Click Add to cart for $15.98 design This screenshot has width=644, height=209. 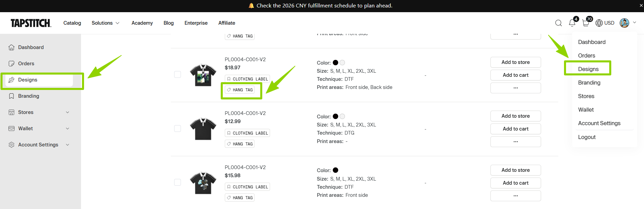coord(515,183)
